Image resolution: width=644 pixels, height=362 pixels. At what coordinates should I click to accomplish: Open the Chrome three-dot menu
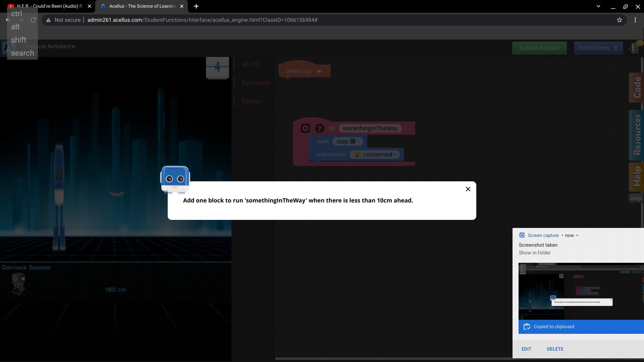[635, 20]
